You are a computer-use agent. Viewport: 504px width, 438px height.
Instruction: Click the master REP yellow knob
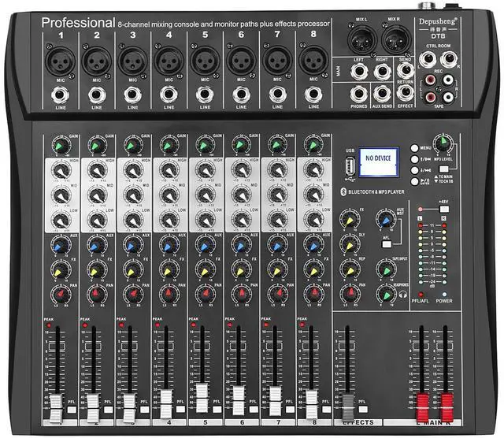[350, 269]
